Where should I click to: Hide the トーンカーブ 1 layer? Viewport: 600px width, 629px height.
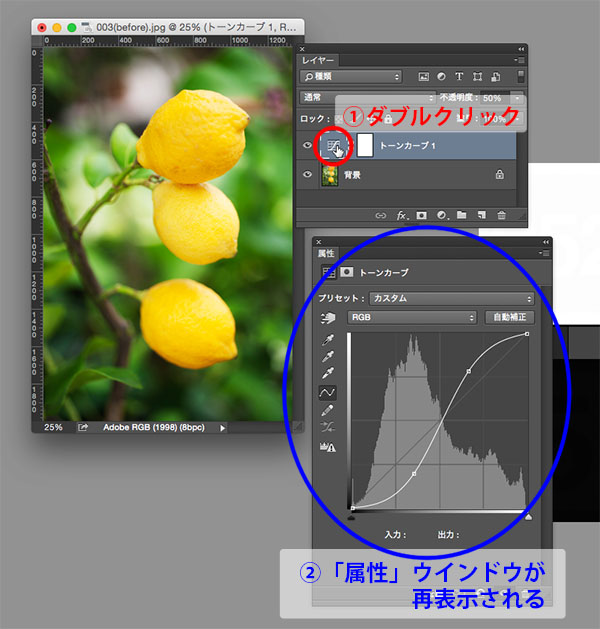point(306,146)
